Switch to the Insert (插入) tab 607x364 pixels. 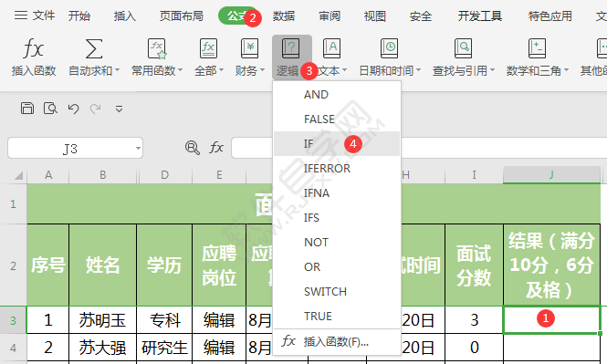[x=125, y=16]
